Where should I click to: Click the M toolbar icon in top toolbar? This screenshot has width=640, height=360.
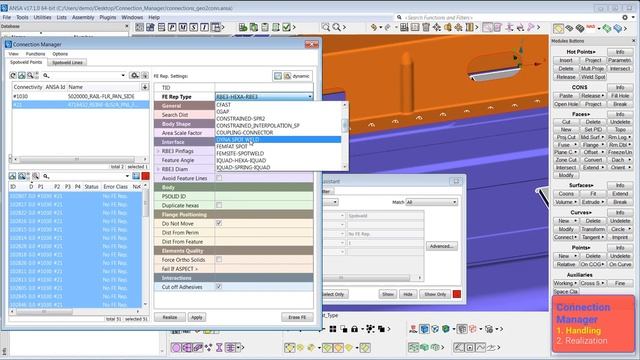[x=182, y=27]
